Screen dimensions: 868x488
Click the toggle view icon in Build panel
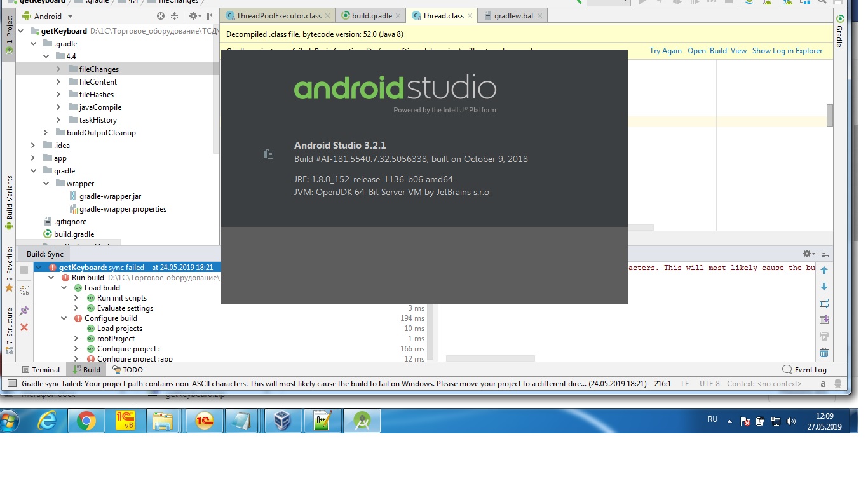[x=24, y=290]
